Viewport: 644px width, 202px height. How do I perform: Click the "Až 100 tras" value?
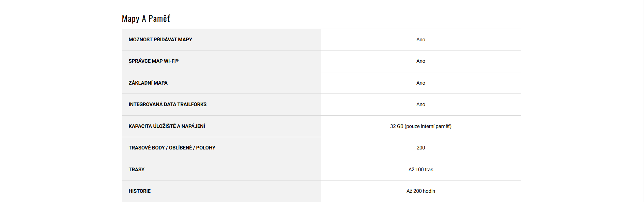point(420,170)
